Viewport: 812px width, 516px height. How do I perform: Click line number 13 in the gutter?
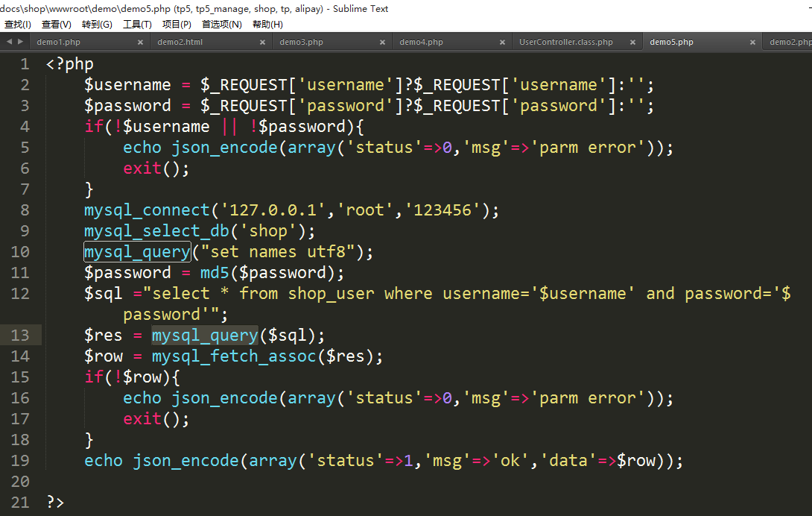coord(20,336)
